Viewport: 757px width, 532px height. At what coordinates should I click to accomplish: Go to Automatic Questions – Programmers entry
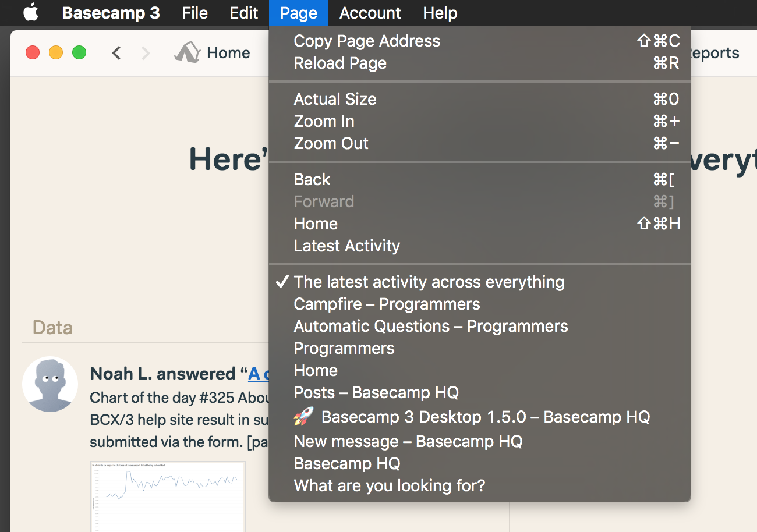coord(480,326)
